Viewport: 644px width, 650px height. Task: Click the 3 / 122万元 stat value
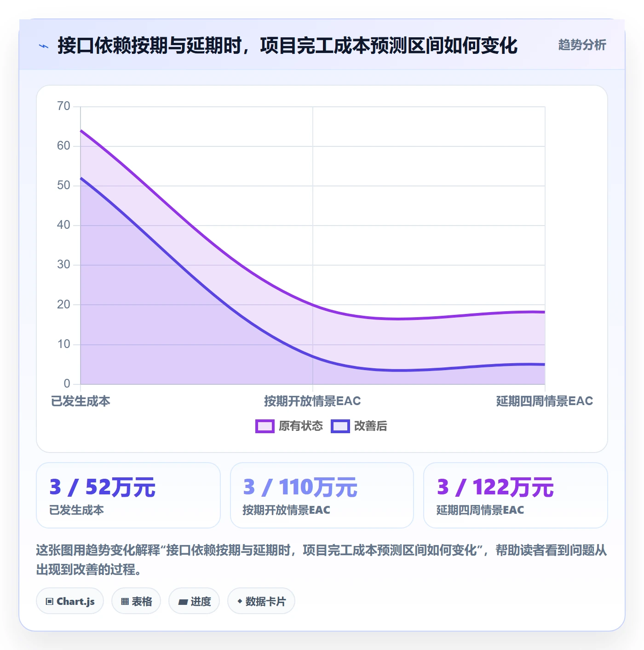[x=495, y=487]
